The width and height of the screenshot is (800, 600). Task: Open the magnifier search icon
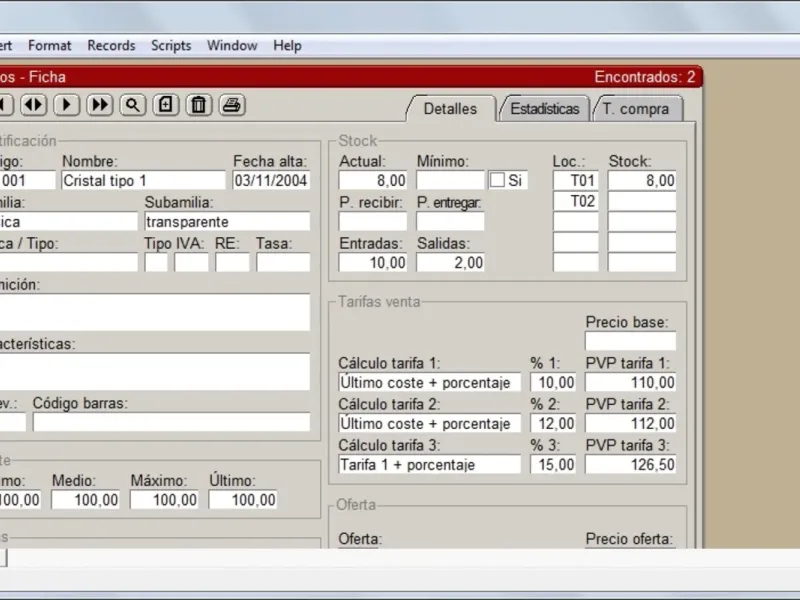[x=133, y=105]
